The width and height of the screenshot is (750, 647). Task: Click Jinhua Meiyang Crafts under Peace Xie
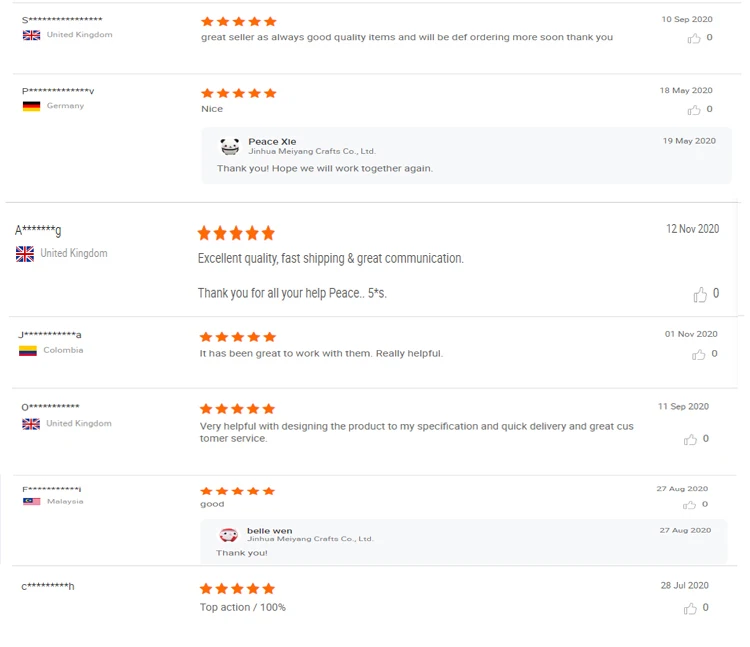tap(311, 152)
